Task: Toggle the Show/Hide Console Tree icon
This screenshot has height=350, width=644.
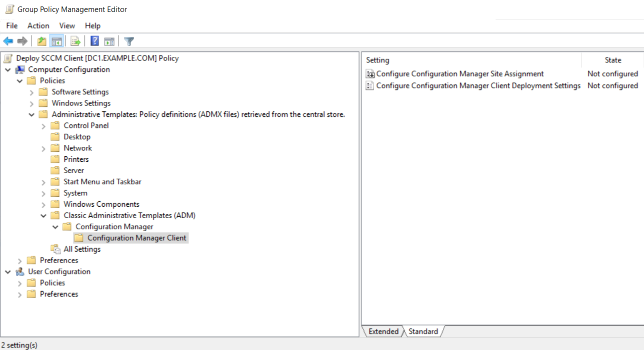Action: (56, 41)
